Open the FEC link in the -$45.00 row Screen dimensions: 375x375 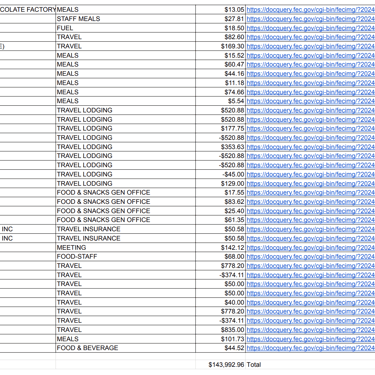[310, 174]
